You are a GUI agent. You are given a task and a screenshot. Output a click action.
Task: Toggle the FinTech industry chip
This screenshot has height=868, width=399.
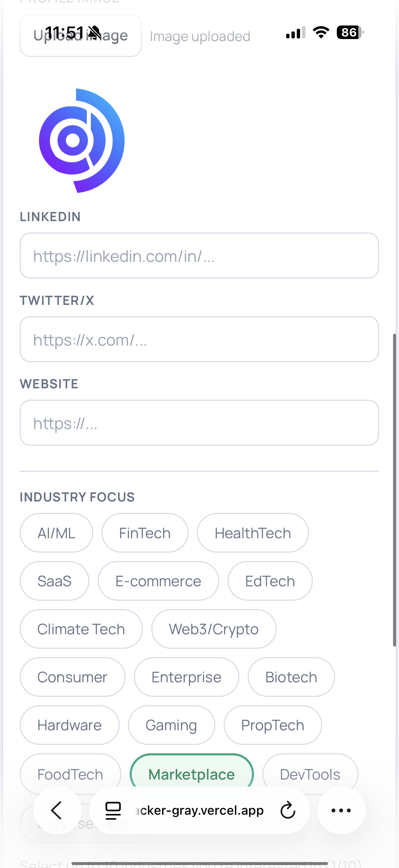(145, 533)
